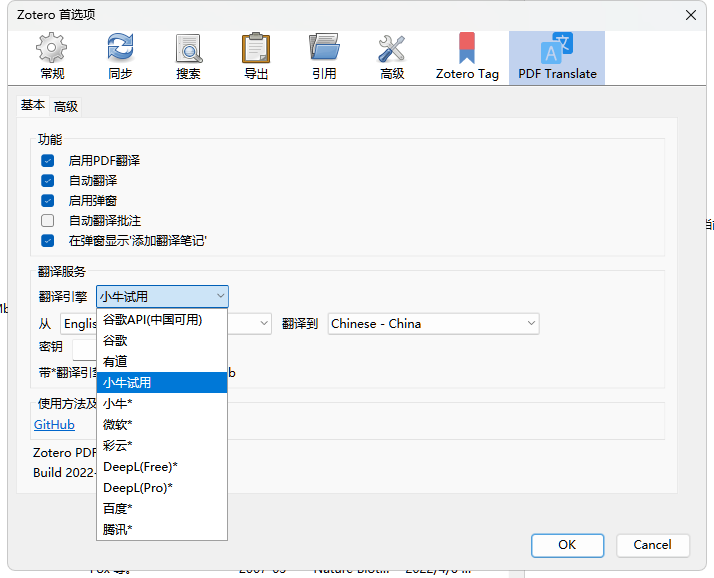Select DeepL(Pro)* engine option

tap(162, 488)
